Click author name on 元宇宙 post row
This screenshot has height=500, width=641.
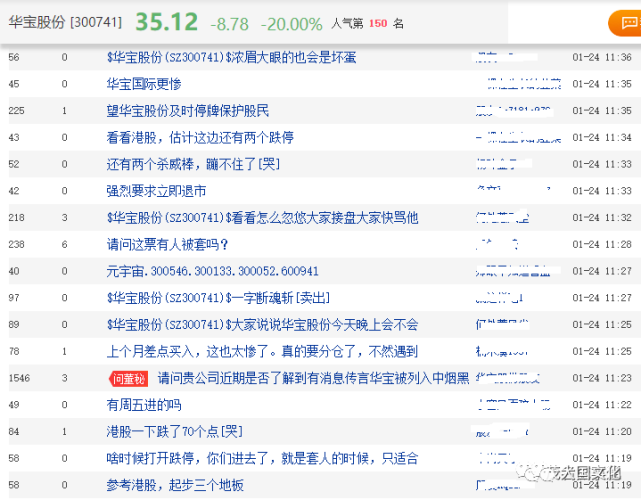point(513,271)
